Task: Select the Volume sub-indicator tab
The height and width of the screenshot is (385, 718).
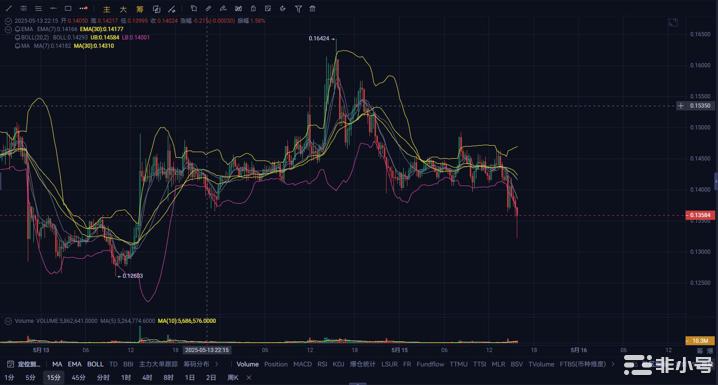Action: coord(247,364)
